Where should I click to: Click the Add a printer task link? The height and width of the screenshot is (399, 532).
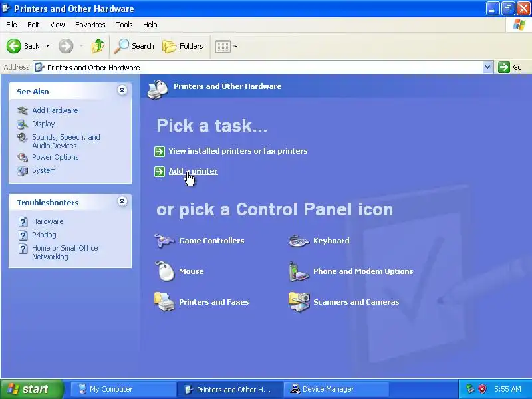coord(193,171)
